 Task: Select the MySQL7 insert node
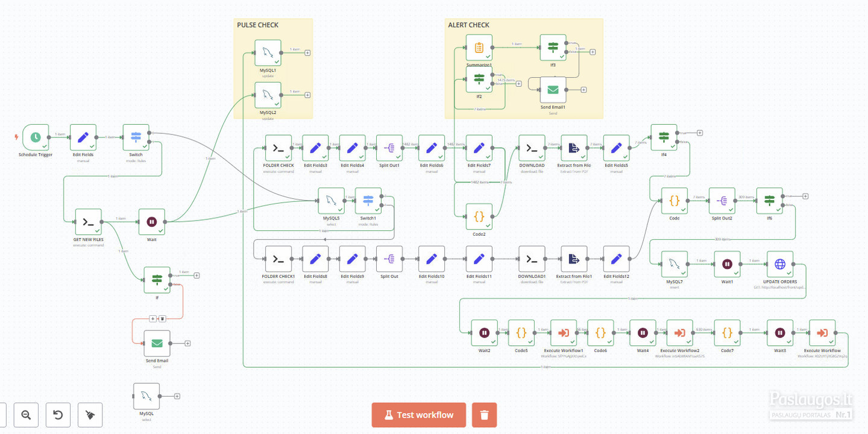(675, 264)
